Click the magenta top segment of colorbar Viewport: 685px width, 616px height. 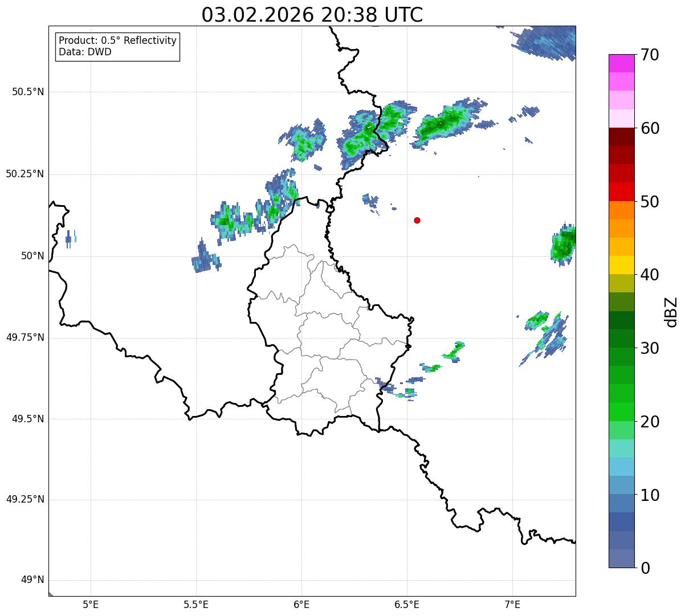pyautogui.click(x=621, y=63)
